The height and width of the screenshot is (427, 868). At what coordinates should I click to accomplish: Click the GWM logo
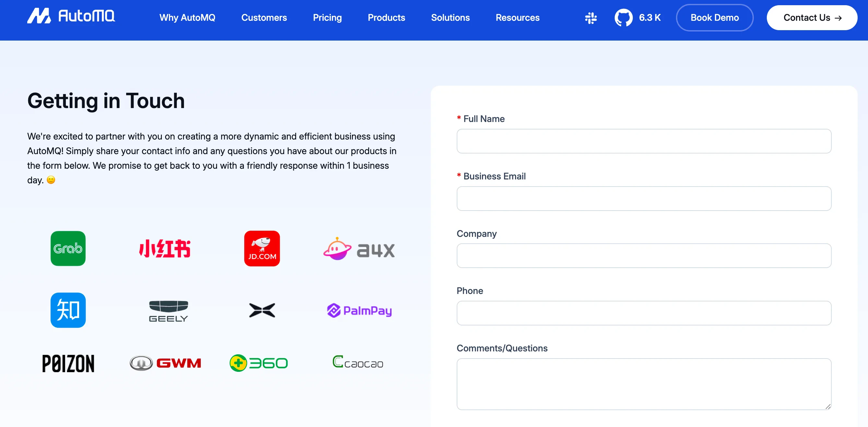click(x=165, y=363)
